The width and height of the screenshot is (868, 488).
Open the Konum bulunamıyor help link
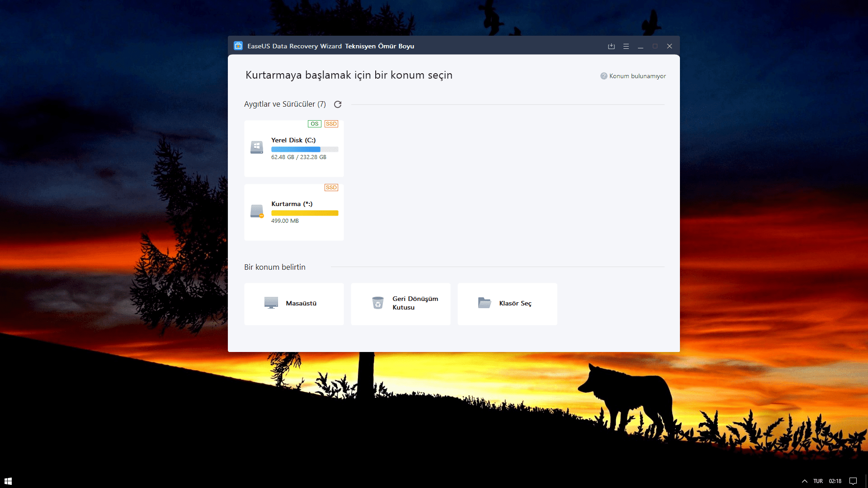pos(637,76)
